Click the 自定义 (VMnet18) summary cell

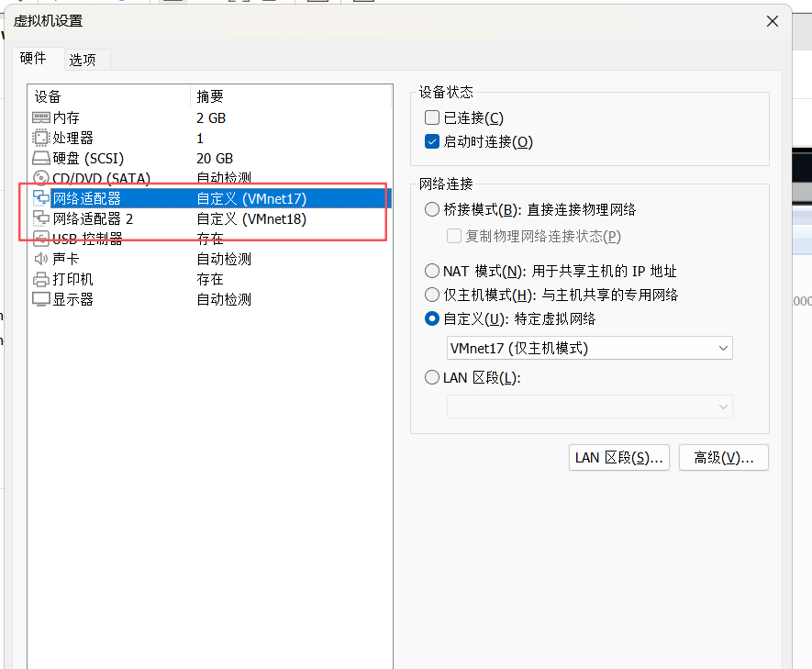click(251, 219)
